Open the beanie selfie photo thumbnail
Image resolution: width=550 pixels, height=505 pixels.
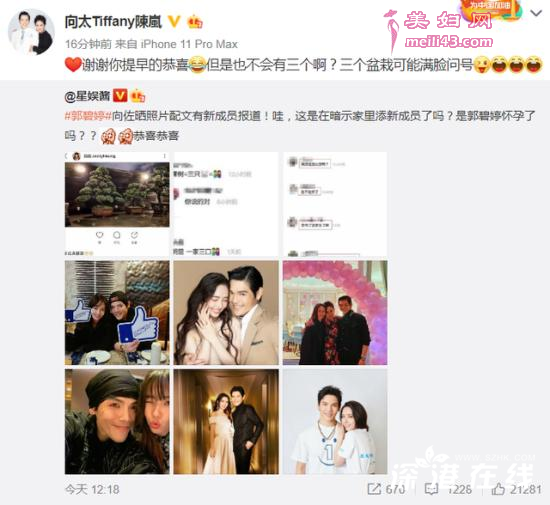point(117,422)
